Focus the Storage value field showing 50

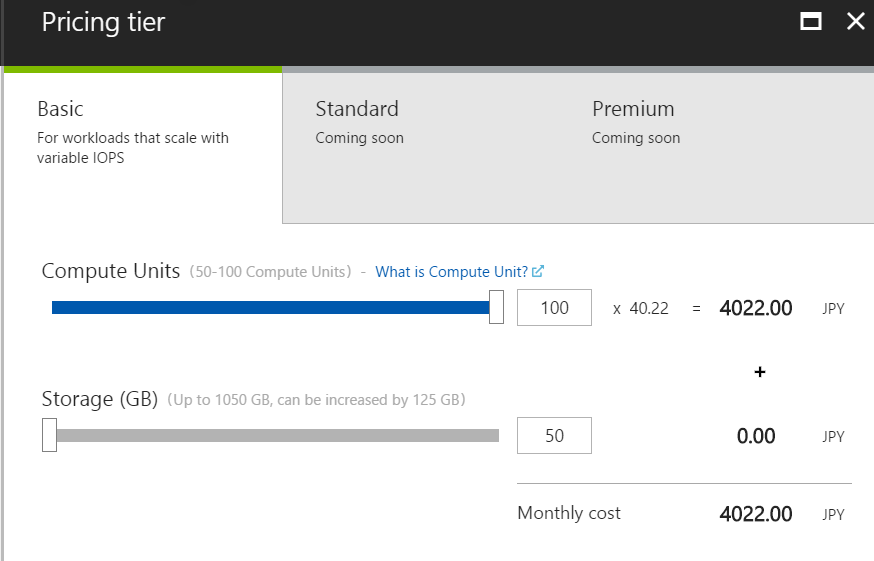click(554, 436)
